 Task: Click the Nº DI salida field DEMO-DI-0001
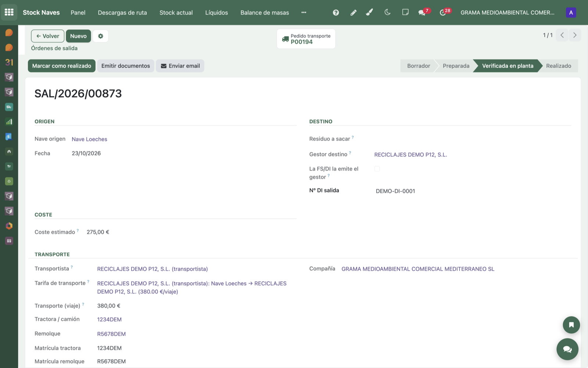pos(395,191)
